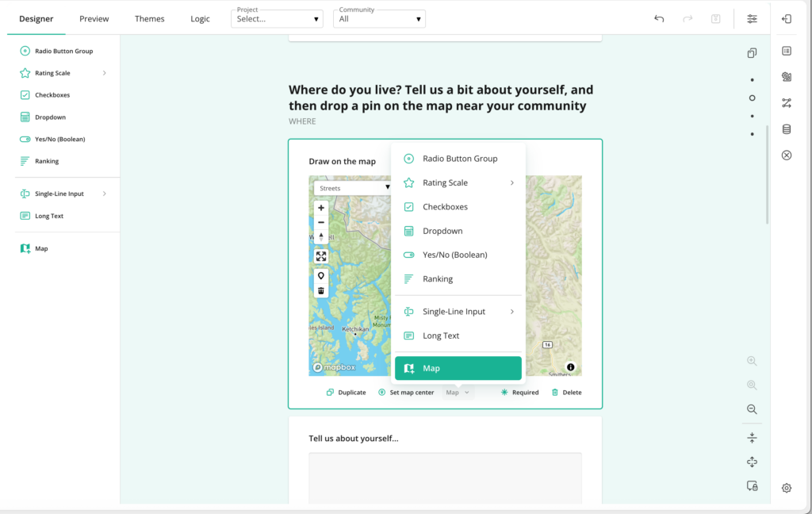Image resolution: width=812 pixels, height=514 pixels.
Task: Click the zoom in magnifier icon
Action: tap(752, 361)
